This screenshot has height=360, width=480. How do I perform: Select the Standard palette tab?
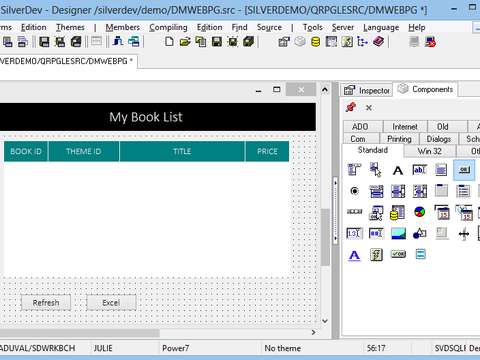(x=373, y=150)
